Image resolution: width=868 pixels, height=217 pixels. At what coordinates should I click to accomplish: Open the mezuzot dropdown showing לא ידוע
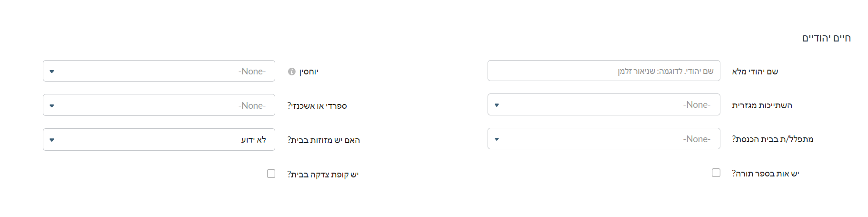point(159,139)
